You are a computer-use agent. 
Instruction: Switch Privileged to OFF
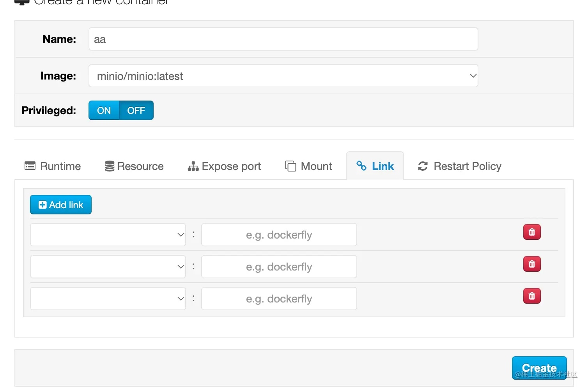[x=136, y=111]
